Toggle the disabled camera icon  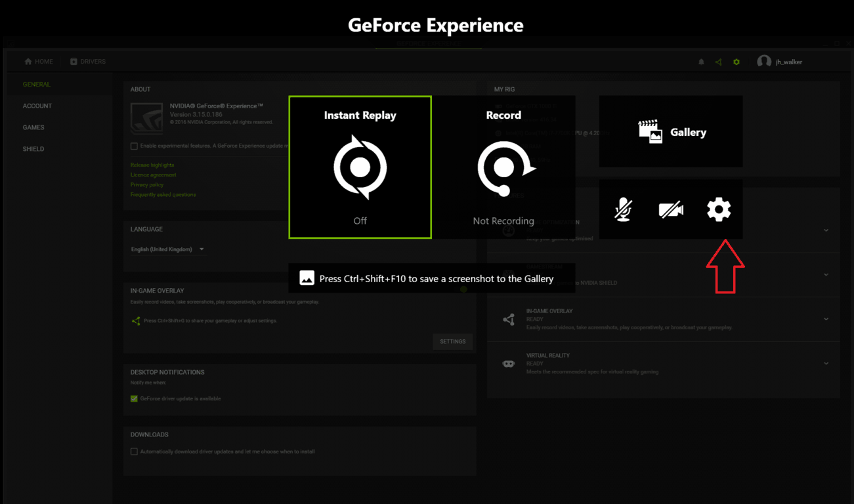671,209
